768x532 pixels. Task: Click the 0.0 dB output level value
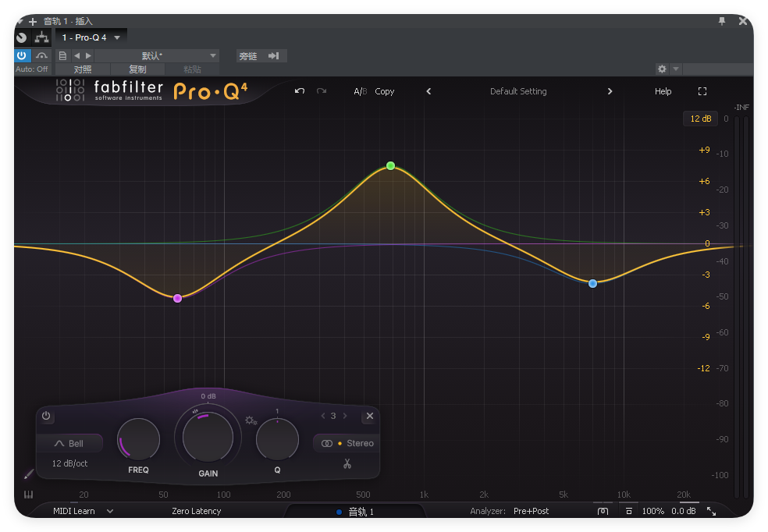click(x=683, y=511)
